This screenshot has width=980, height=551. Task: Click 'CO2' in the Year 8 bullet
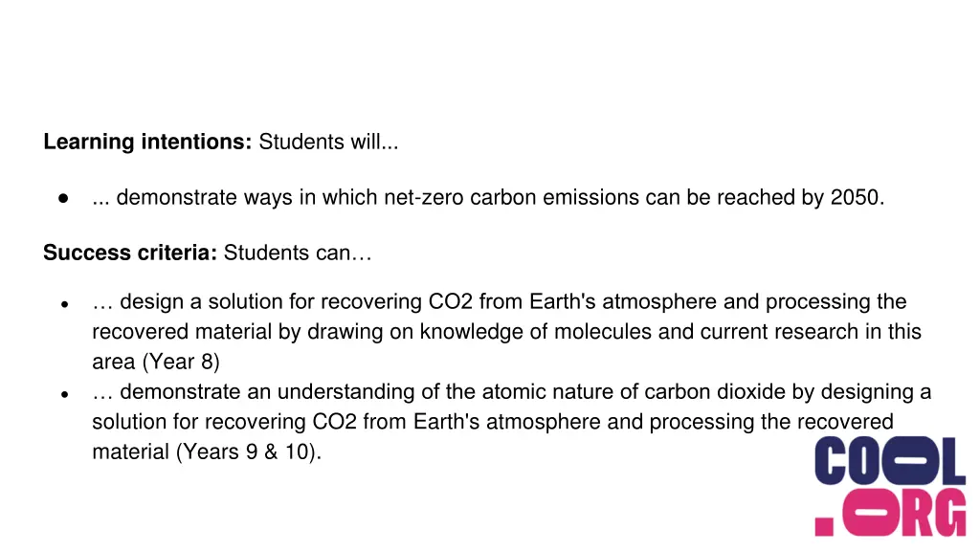451,301
